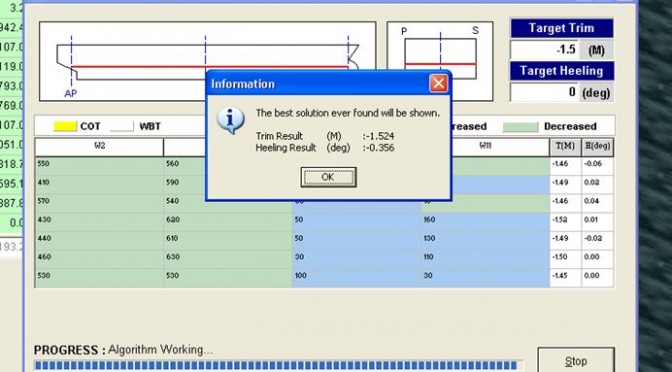Click the yellow COT legend swatch
Viewport: 672px width, 372px height.
[x=65, y=126]
